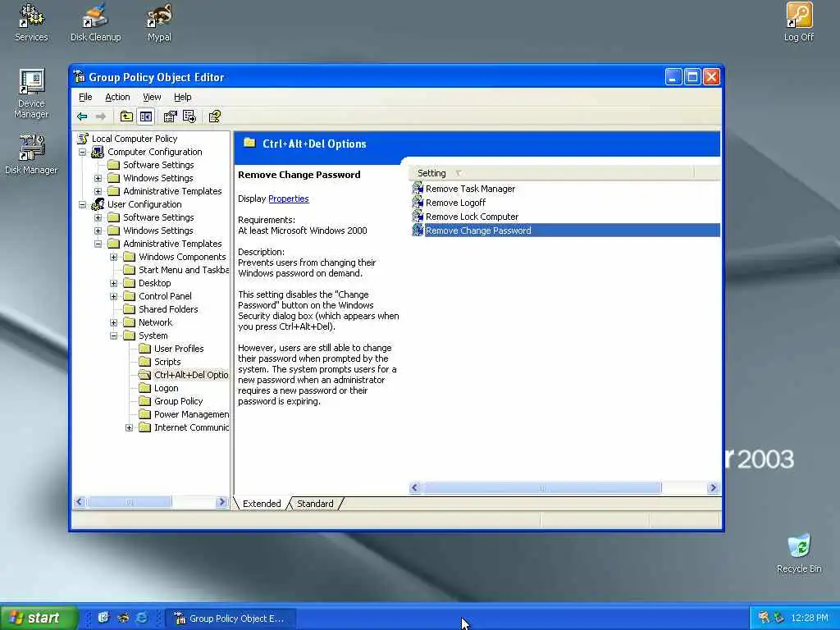This screenshot has height=630, width=840.
Task: Open the Device Manager desktop shortcut
Action: [x=31, y=94]
